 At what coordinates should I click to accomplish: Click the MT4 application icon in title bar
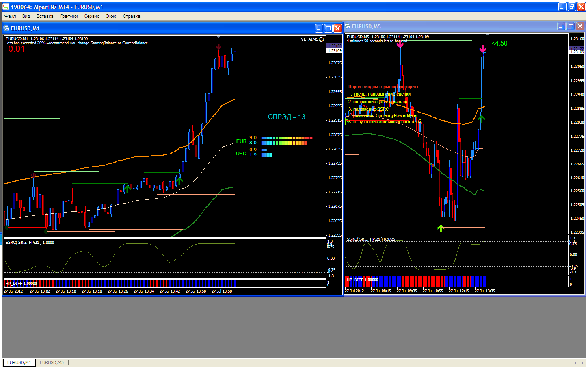[6, 7]
